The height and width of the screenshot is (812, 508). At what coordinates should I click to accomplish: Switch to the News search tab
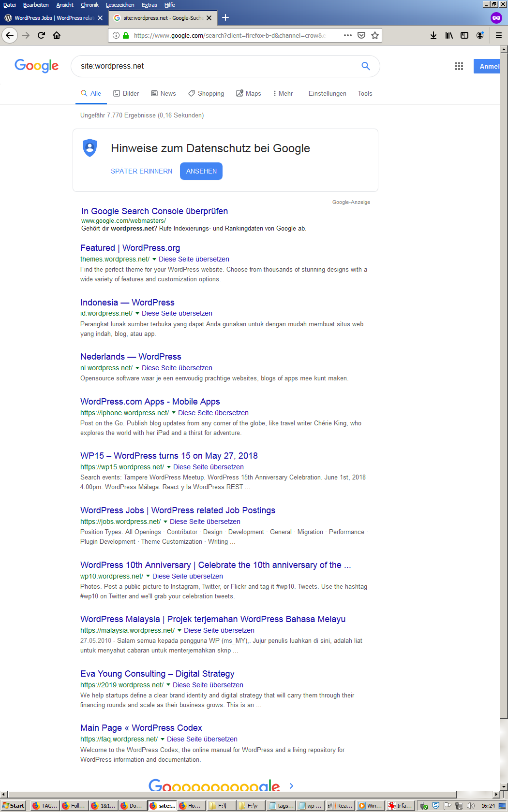pyautogui.click(x=164, y=94)
